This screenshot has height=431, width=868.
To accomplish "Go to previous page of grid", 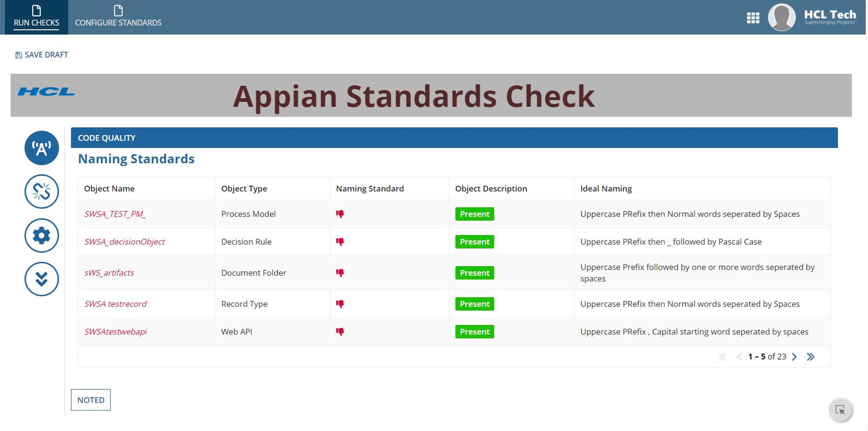I will [739, 357].
